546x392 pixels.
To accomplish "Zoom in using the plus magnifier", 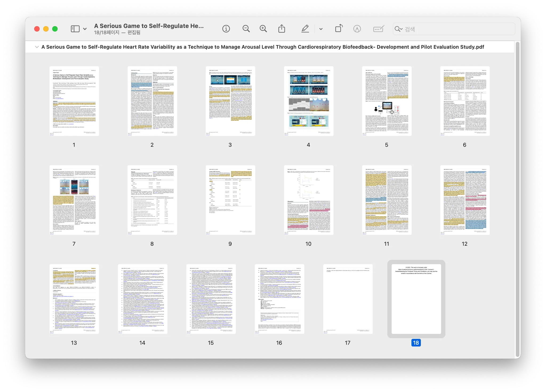I will pos(263,29).
